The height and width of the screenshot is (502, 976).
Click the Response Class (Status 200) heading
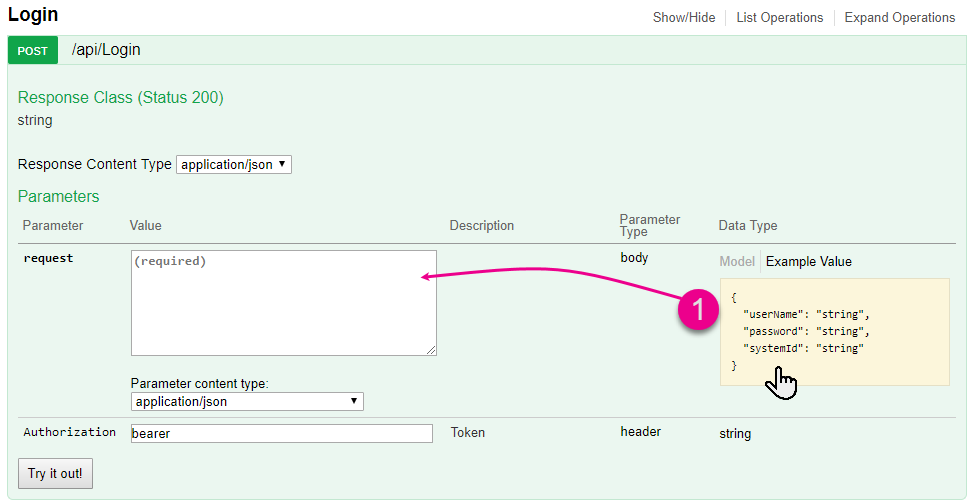[x=121, y=98]
